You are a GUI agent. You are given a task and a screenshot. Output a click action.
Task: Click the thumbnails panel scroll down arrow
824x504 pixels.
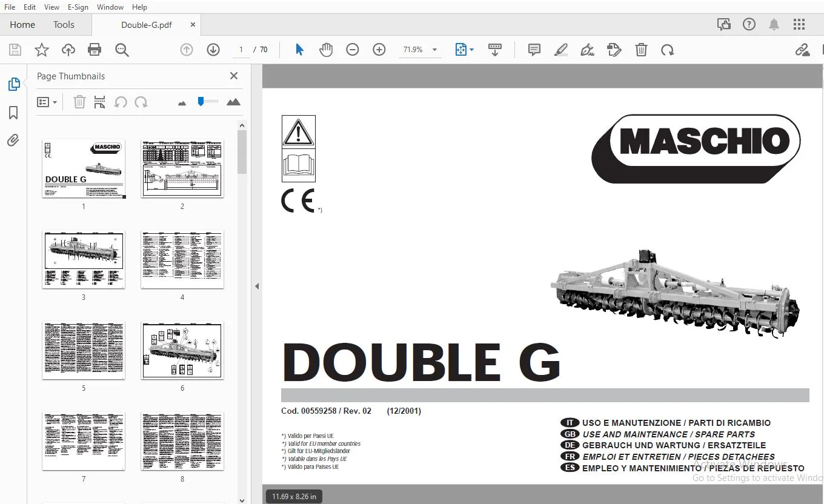point(242,500)
